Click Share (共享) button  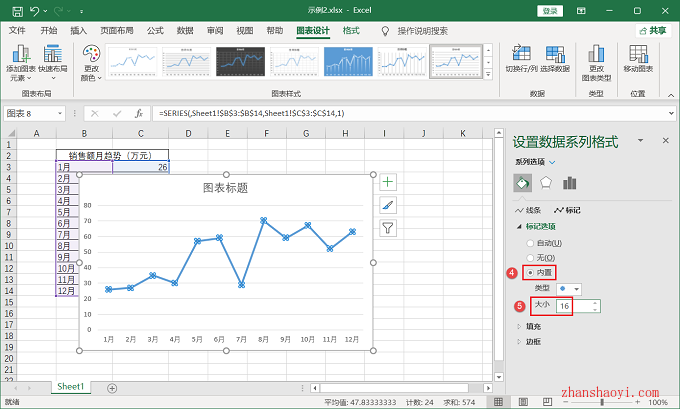pyautogui.click(x=653, y=31)
